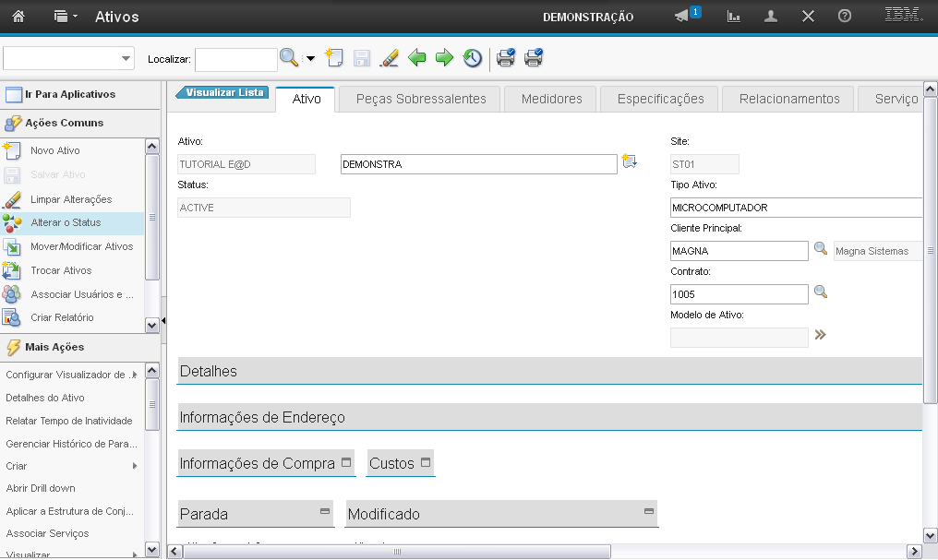Toggle the Custos section minimize button
This screenshot has width=938, height=560.
click(x=426, y=462)
